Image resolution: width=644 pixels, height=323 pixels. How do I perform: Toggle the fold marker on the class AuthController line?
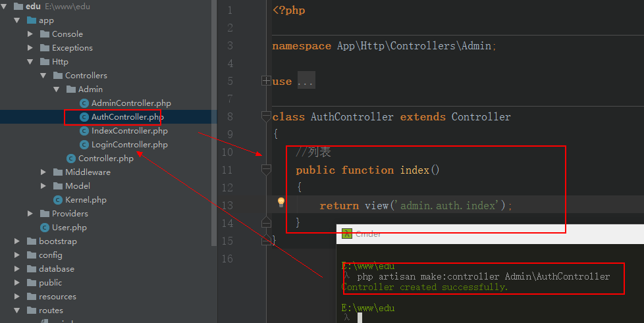(266, 117)
